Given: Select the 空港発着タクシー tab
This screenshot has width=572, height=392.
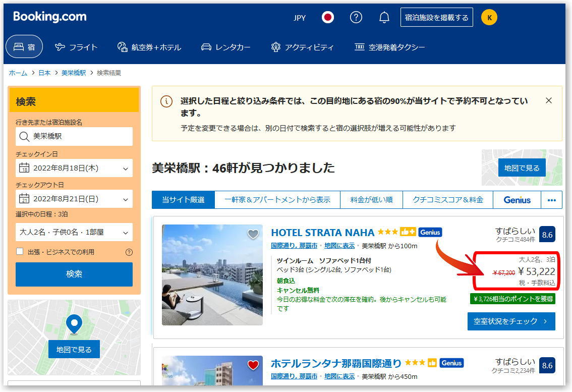Looking at the screenshot, I should click(x=389, y=47).
